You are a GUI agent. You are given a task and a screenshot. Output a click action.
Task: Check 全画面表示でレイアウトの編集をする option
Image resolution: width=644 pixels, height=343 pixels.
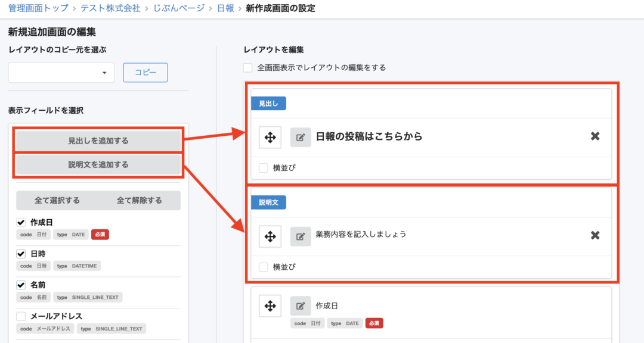pos(247,67)
